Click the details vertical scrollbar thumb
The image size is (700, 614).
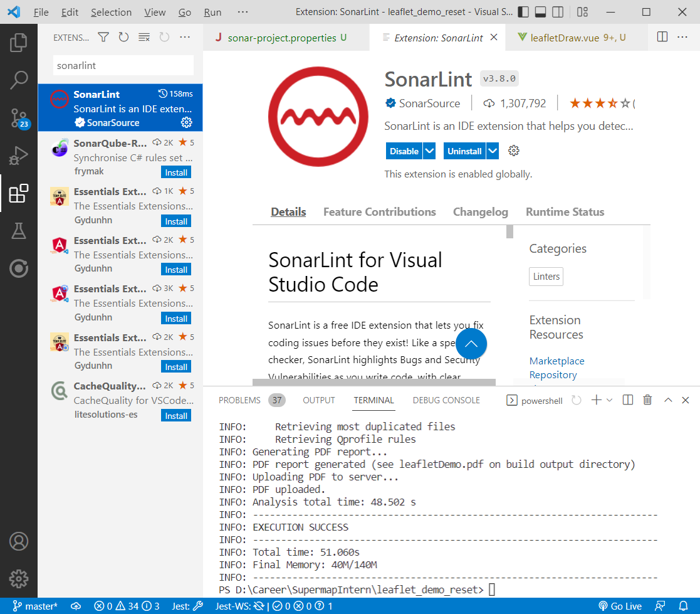[x=510, y=231]
